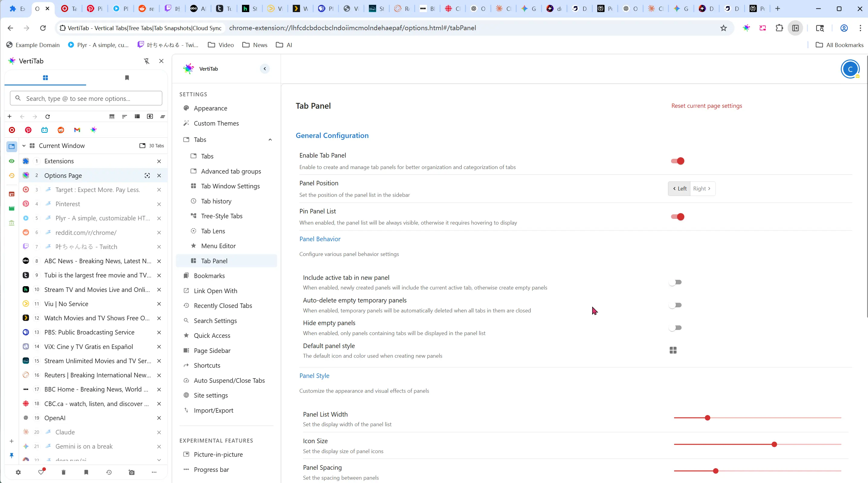Image resolution: width=868 pixels, height=483 pixels.
Task: Select the red news panel icon in the panel list
Action: (x=11, y=194)
